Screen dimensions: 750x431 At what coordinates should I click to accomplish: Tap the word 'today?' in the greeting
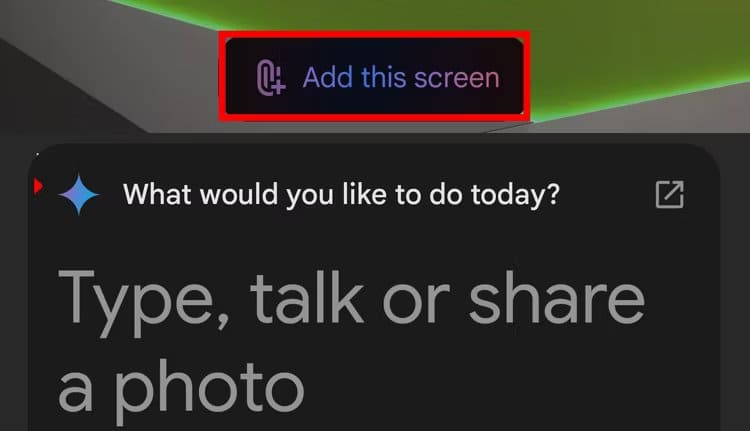click(x=515, y=195)
